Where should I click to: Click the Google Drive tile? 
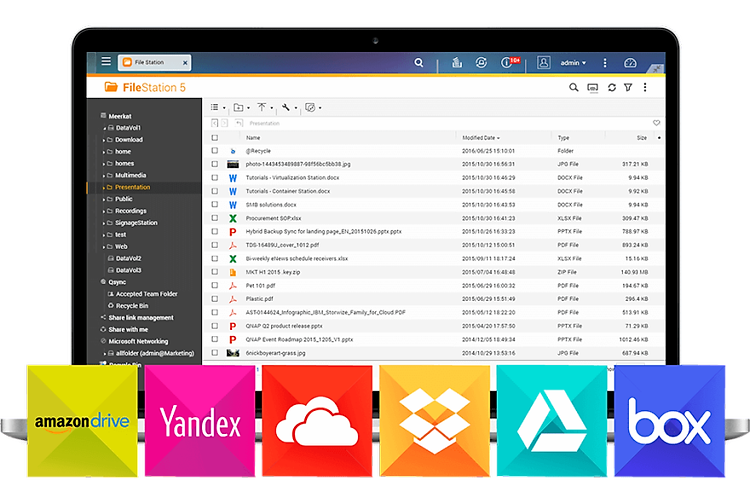click(x=552, y=421)
